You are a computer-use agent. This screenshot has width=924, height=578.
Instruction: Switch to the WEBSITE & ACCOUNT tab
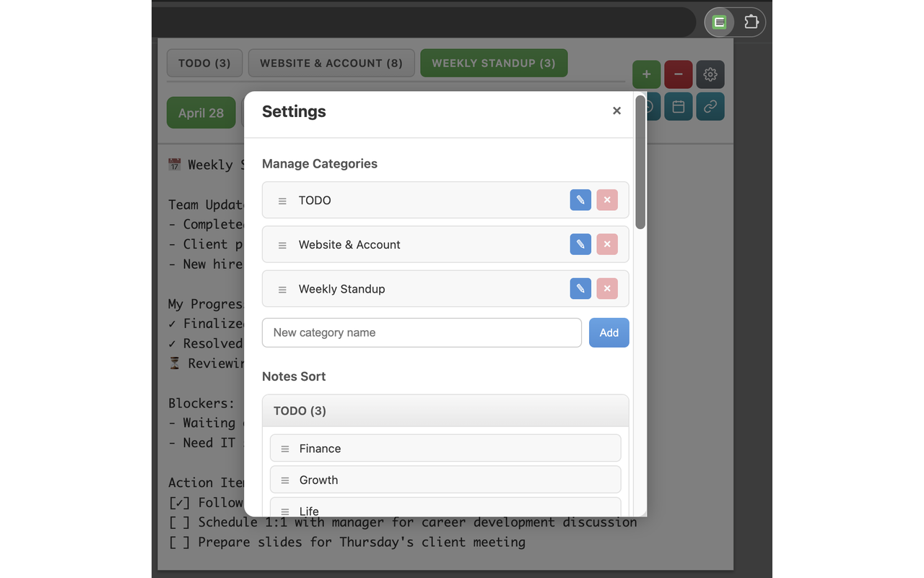pyautogui.click(x=331, y=63)
